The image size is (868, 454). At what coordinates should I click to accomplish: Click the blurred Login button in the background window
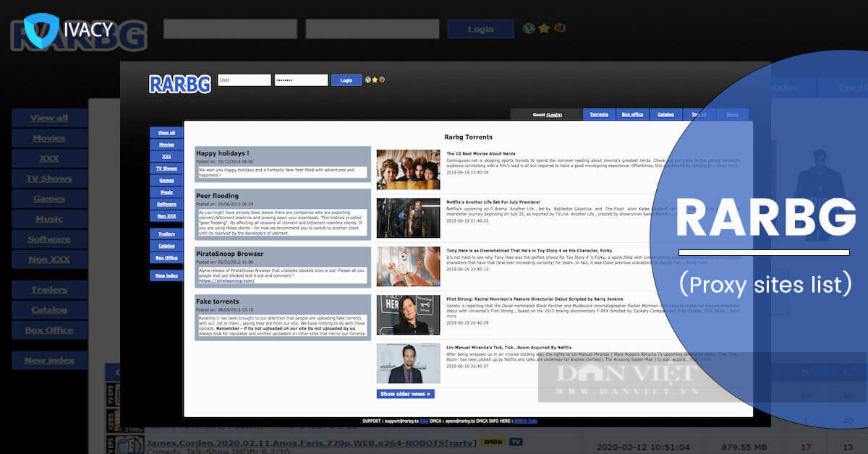click(x=480, y=29)
